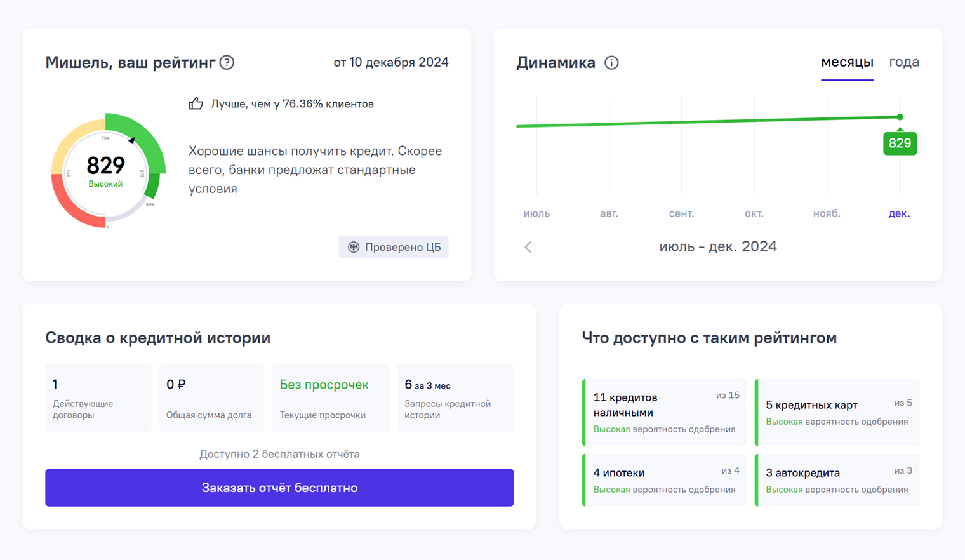This screenshot has width=965, height=560.
Task: Click the credit score gauge showing 829
Action: pos(107,171)
